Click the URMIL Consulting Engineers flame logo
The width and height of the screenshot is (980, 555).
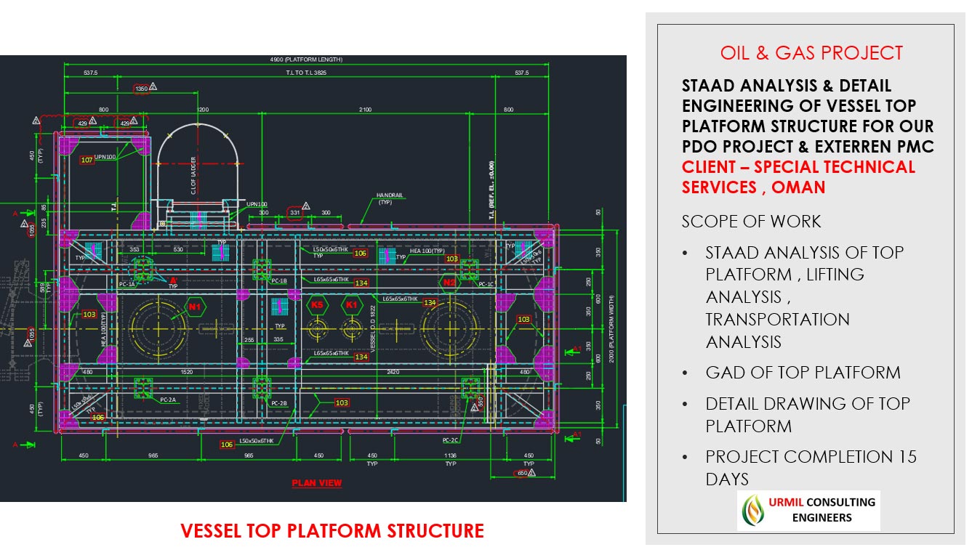(752, 511)
